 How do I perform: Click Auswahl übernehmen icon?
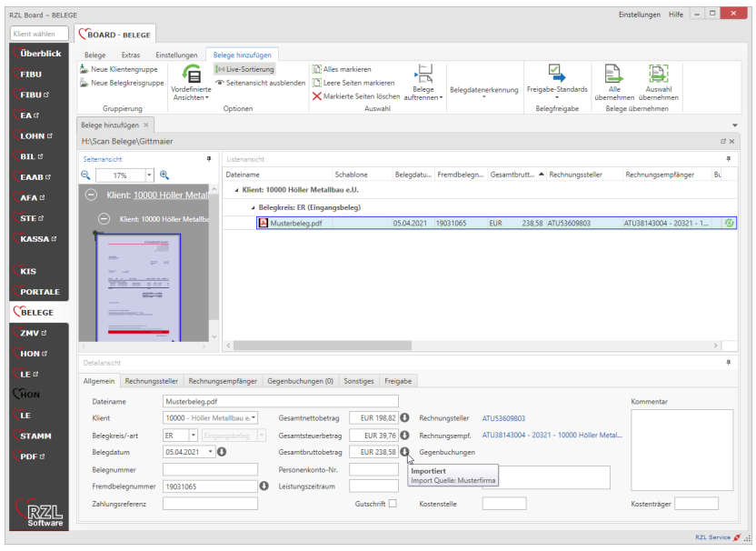coord(658,75)
